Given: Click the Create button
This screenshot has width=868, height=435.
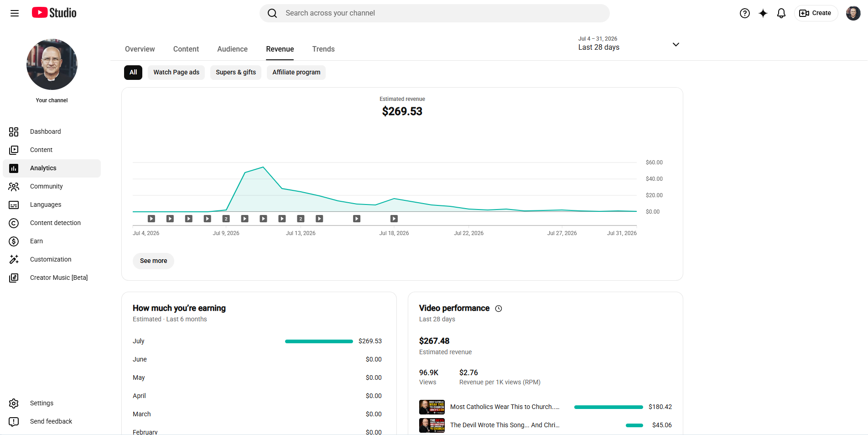Looking at the screenshot, I should point(816,13).
